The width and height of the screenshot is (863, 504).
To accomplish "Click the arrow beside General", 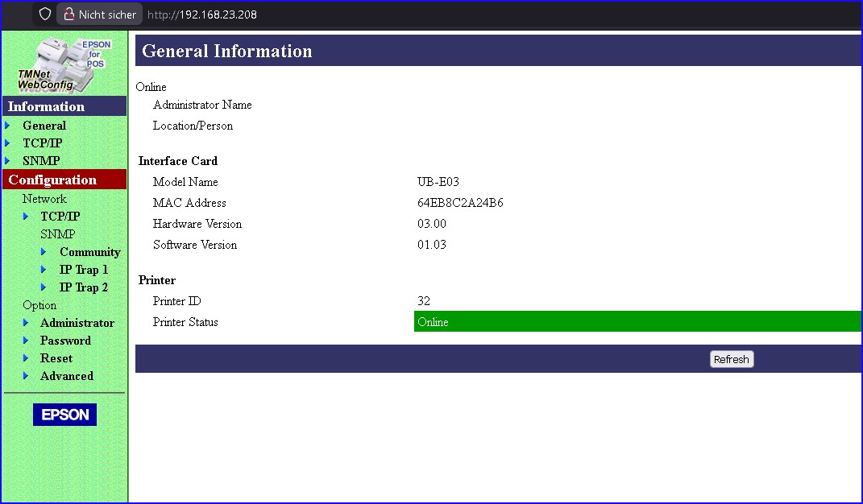I will 7,126.
